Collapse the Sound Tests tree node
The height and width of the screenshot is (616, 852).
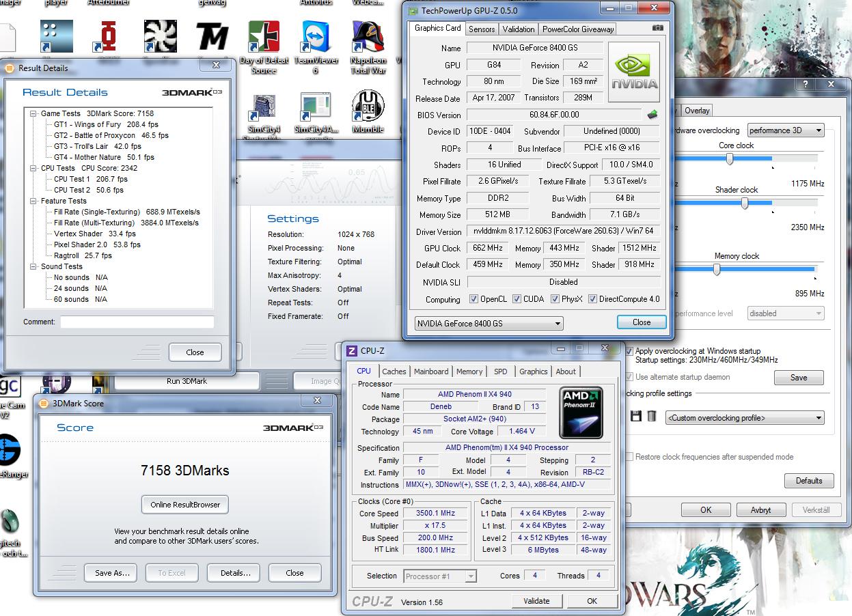(x=33, y=266)
